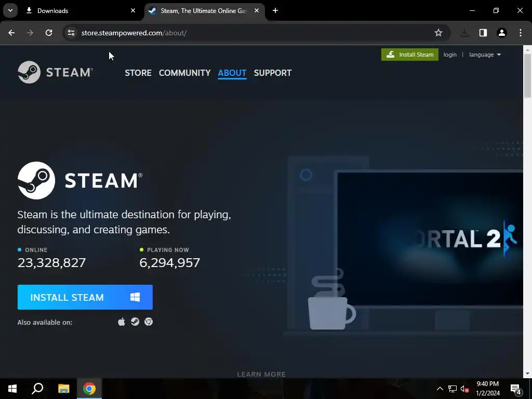View site information icon in address bar
532x399 pixels.
(x=71, y=33)
